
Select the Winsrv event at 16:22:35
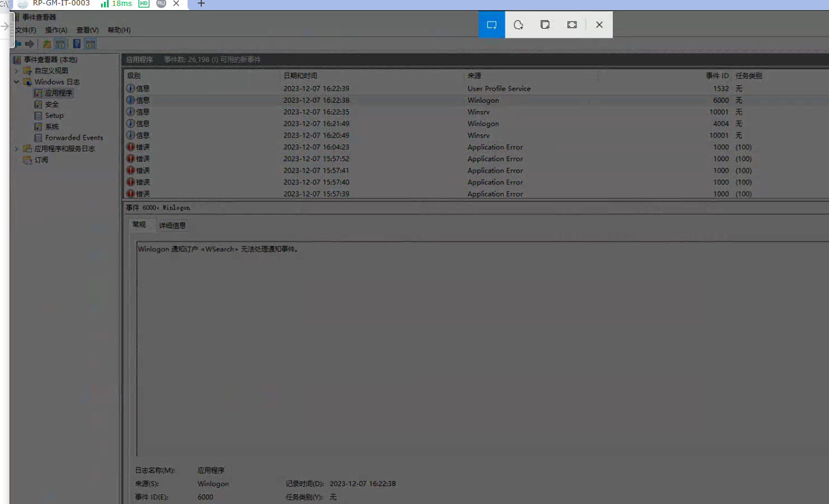476,112
